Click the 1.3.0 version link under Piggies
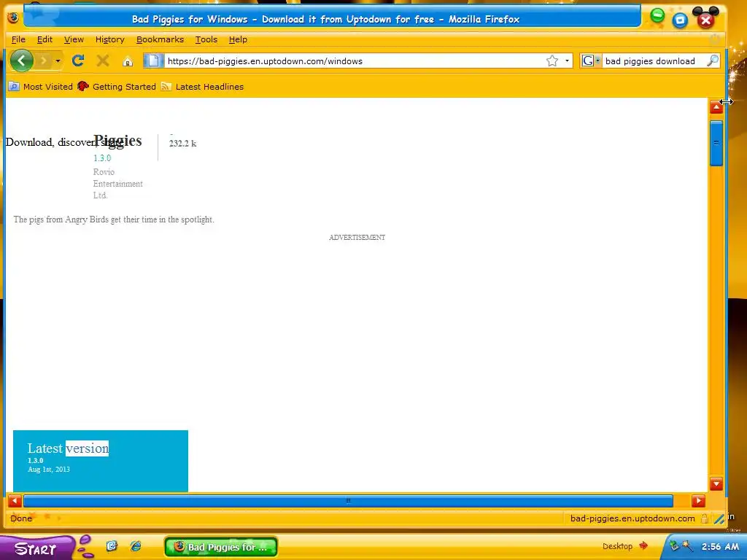 (x=102, y=158)
